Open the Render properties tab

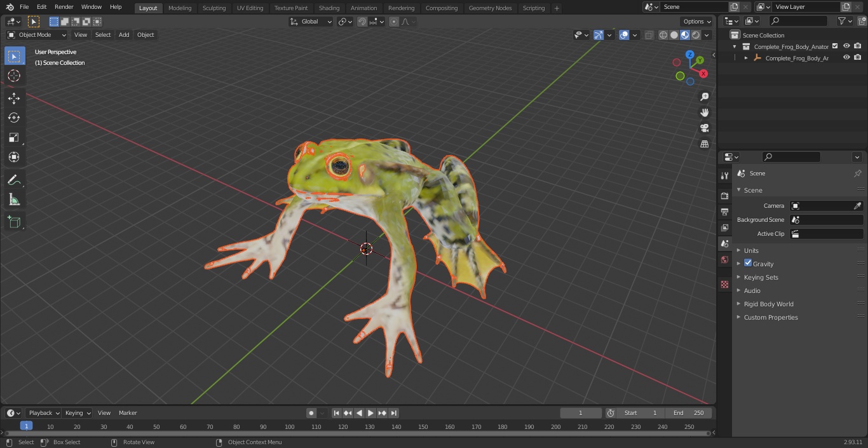point(724,196)
